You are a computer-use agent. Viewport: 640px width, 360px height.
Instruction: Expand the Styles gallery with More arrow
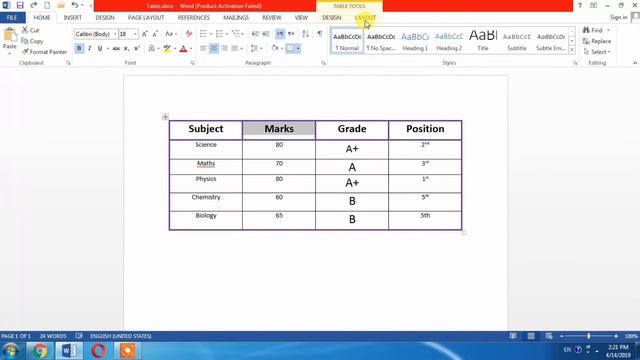coord(572,50)
